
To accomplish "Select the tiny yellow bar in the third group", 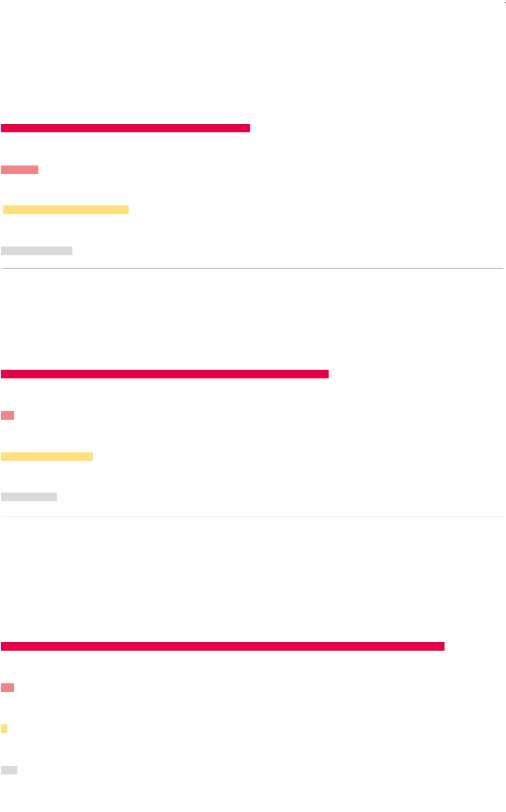I will click(4, 729).
